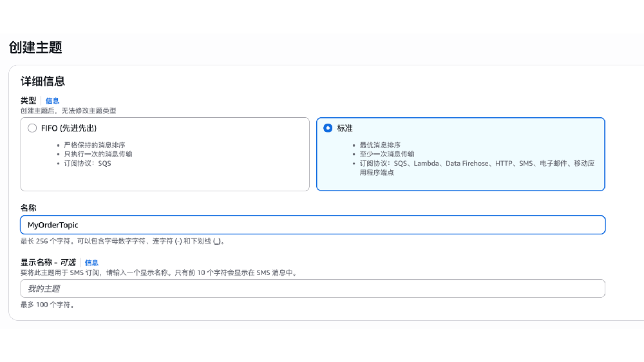644x362 pixels.
Task: Click the 最多 100 个字符 hint text
Action: tap(47, 305)
